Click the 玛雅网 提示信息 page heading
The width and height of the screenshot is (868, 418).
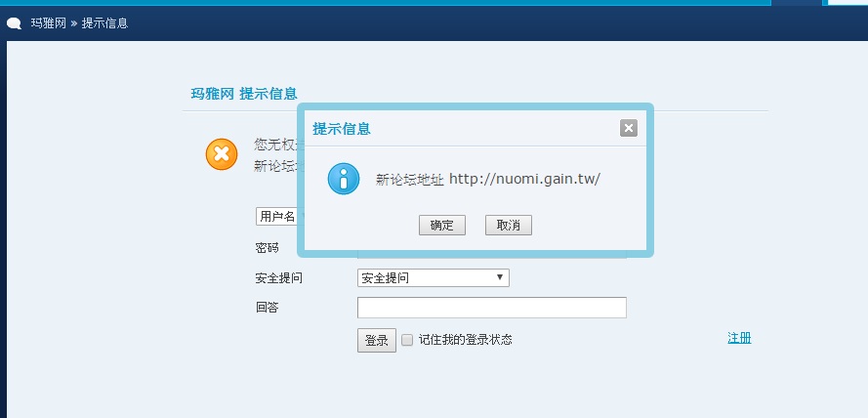click(x=244, y=94)
